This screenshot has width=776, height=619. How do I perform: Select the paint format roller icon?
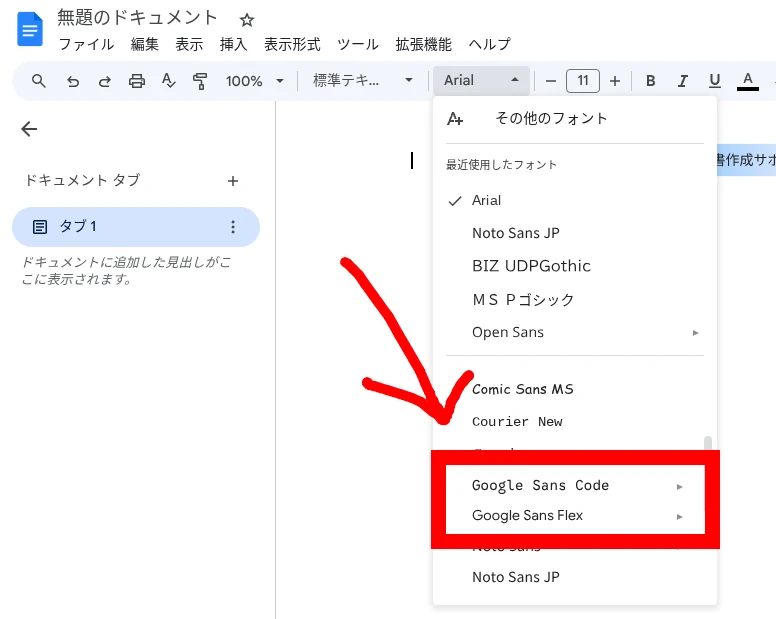coord(200,81)
